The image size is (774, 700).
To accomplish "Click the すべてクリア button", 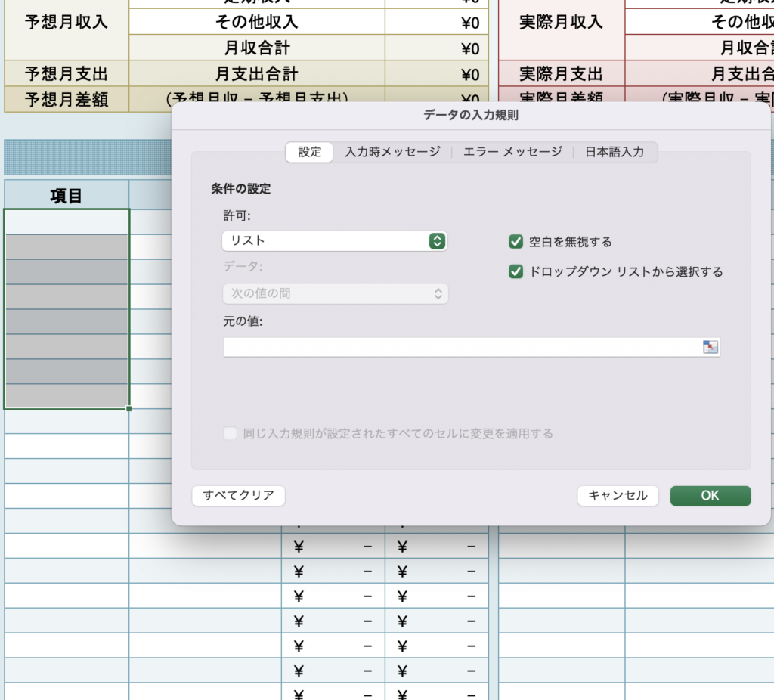I will pos(238,496).
